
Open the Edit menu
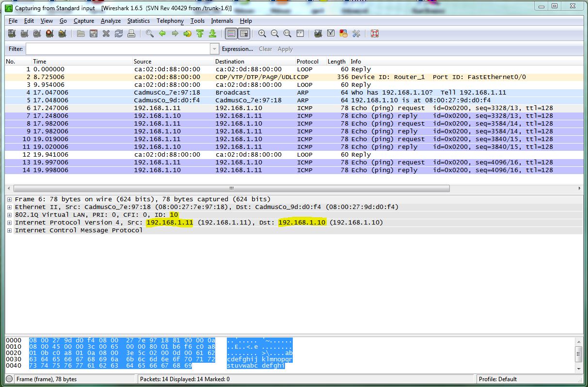point(29,21)
